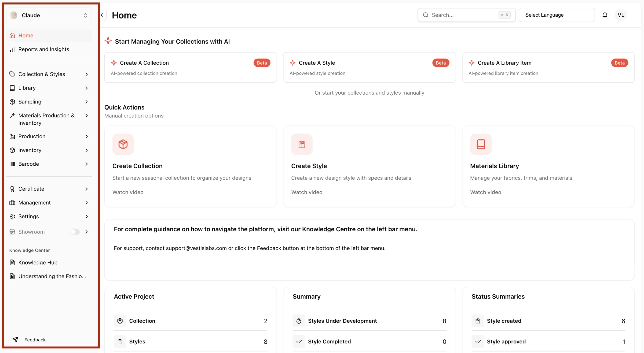
Task: Open the Select Language dropdown
Action: (557, 15)
